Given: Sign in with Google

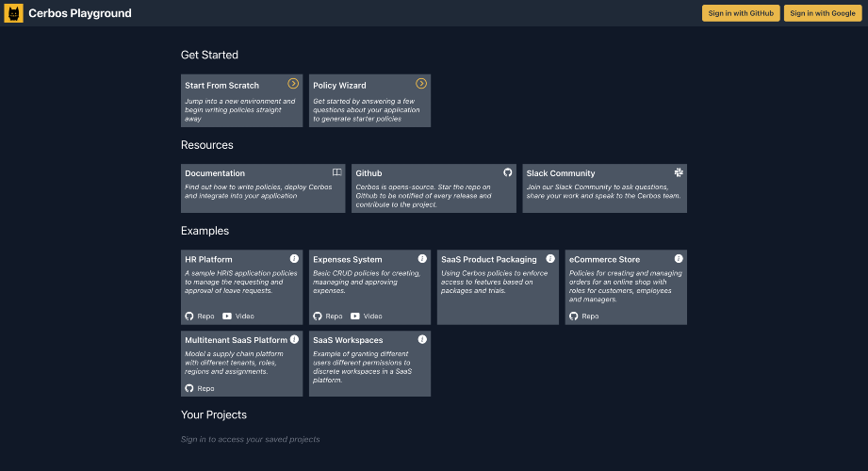Looking at the screenshot, I should [x=823, y=13].
